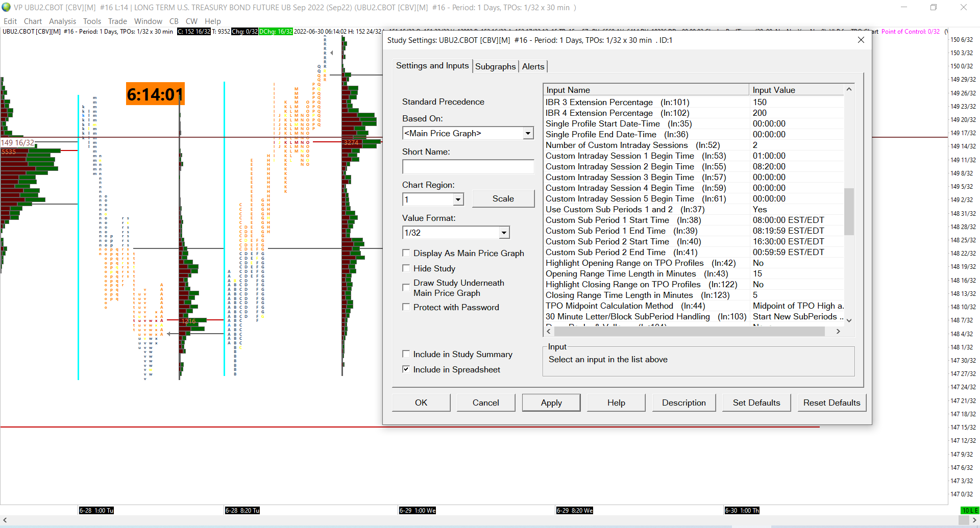
Task: Close the Study Settings dialog
Action: coord(861,40)
